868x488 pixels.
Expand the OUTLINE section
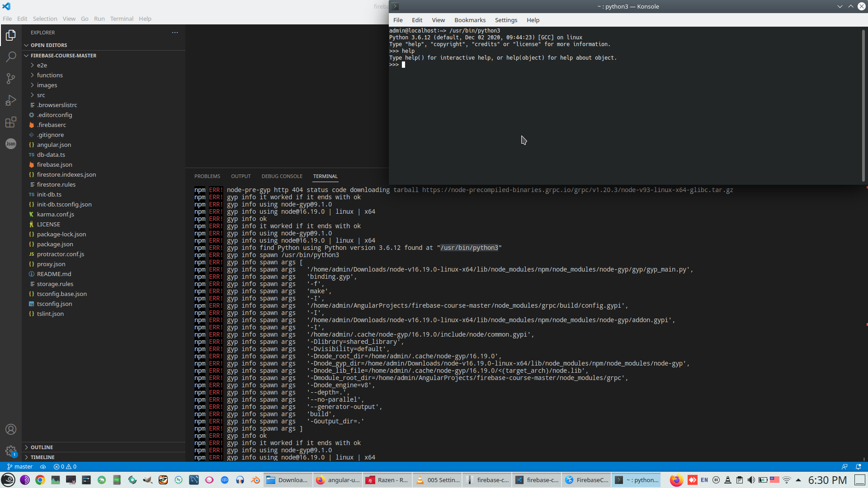pyautogui.click(x=42, y=447)
